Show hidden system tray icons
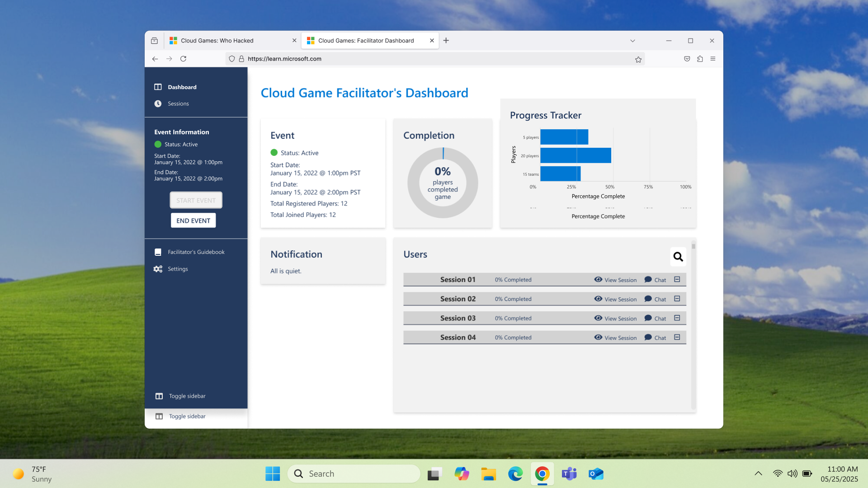This screenshot has width=868, height=488. 758,474
